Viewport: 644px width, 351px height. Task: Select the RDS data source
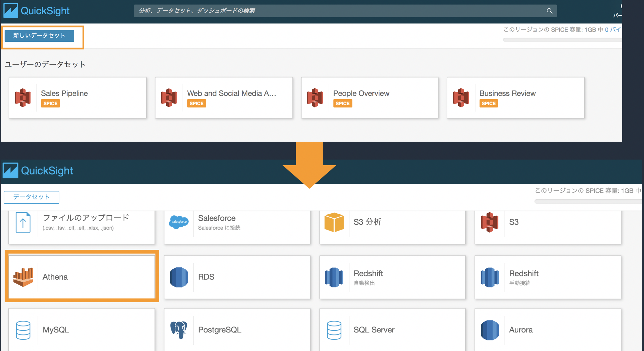[x=237, y=277]
